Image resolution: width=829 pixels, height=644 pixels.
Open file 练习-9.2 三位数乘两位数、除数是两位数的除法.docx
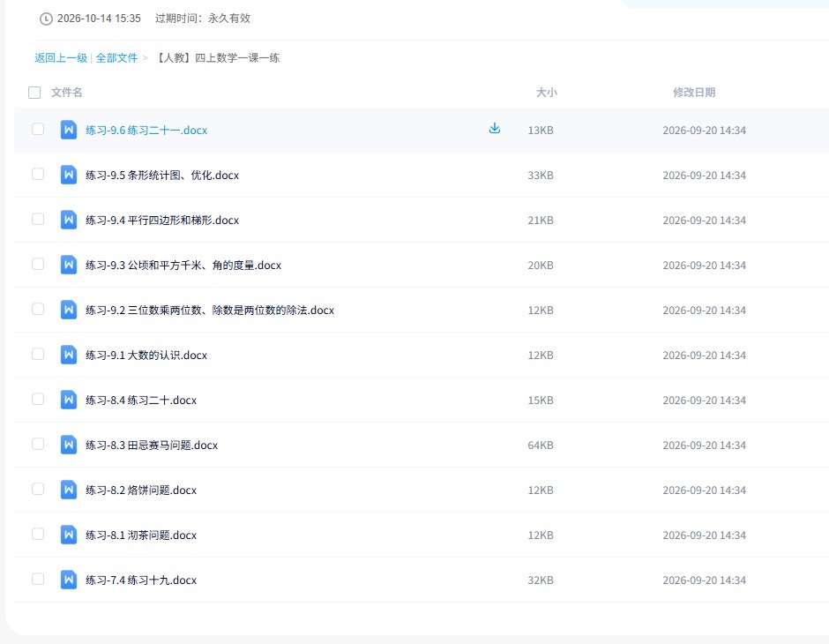(210, 310)
